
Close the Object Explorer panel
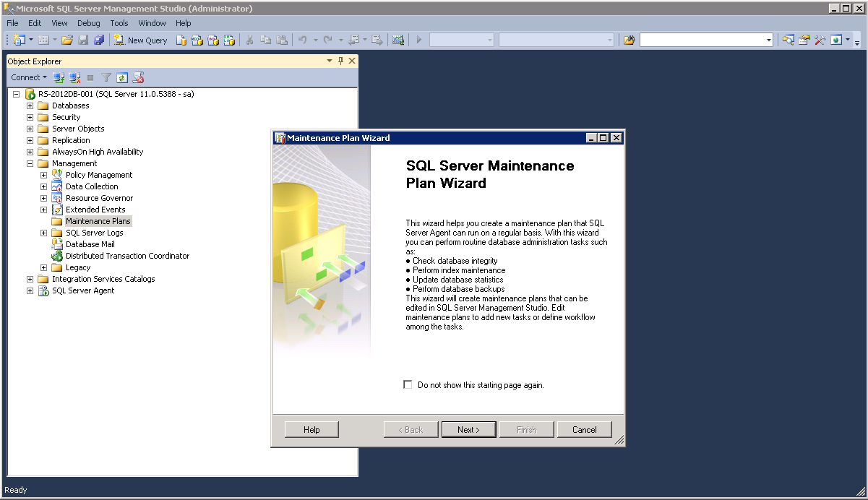pyautogui.click(x=352, y=61)
